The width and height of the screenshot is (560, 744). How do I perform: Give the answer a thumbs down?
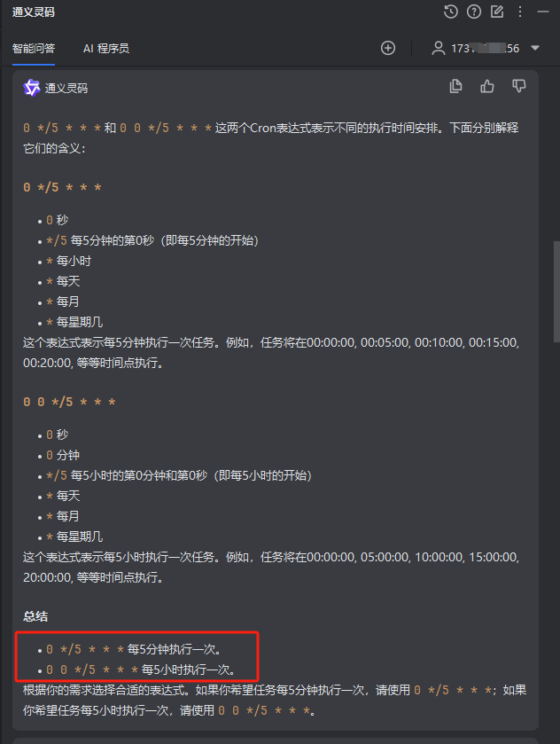click(x=518, y=86)
